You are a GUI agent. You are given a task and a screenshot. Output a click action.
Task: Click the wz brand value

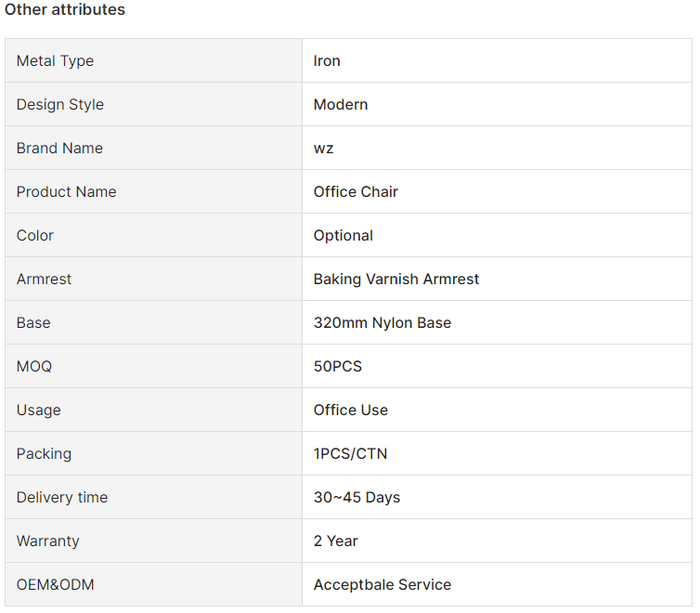[324, 149]
